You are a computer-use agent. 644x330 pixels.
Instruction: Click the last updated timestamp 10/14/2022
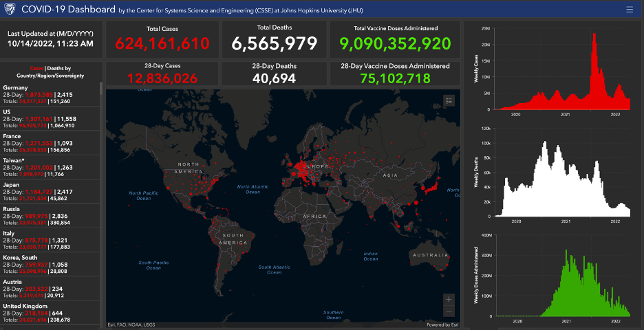[x=50, y=43]
